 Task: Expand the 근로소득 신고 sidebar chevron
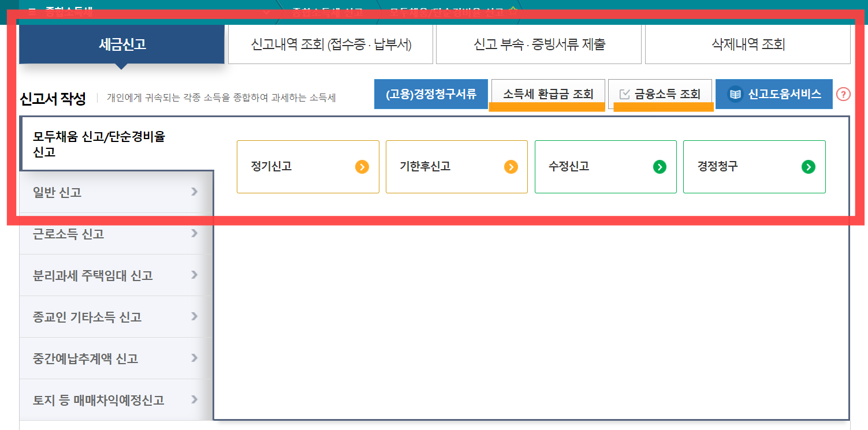[x=195, y=234]
